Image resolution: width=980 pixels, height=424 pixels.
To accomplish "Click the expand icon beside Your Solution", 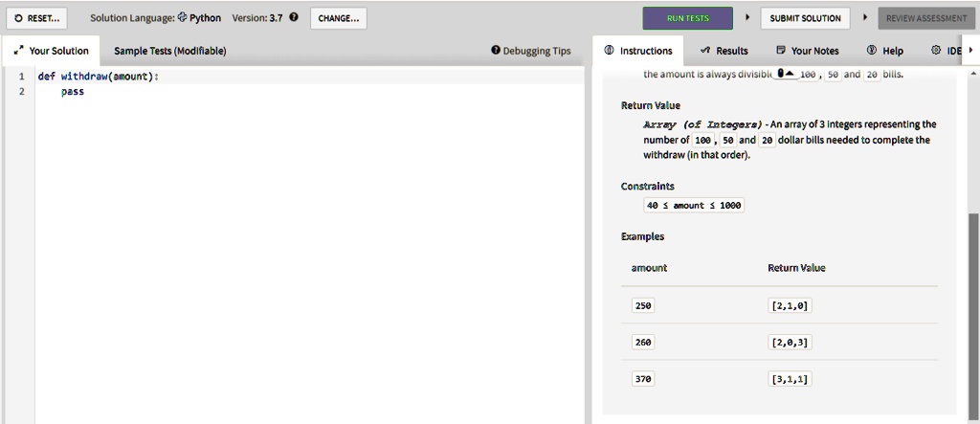I will point(19,51).
